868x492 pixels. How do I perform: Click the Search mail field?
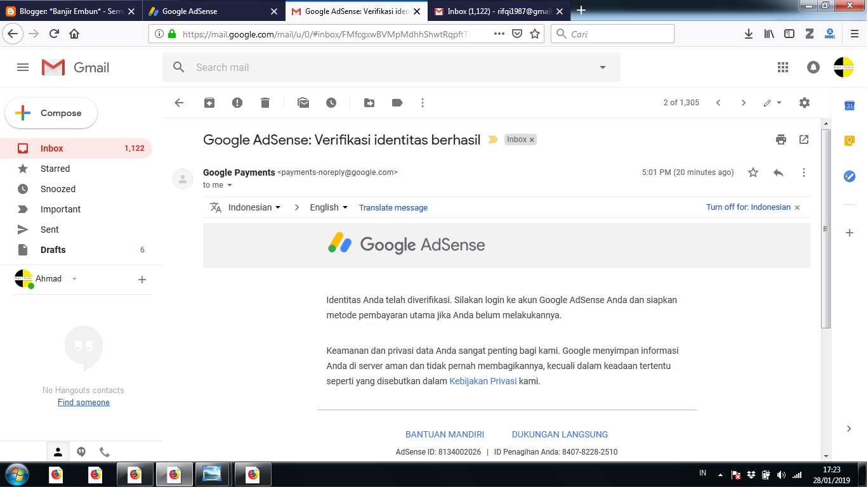(x=391, y=67)
